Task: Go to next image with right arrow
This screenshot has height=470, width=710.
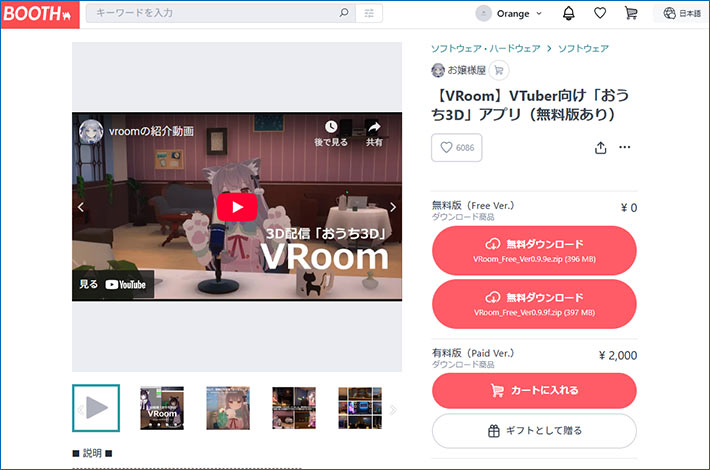Action: coord(393,207)
